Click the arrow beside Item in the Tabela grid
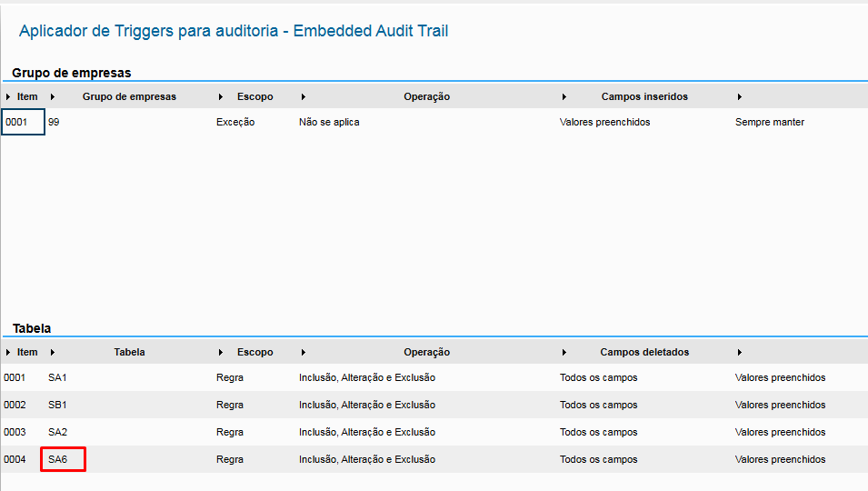 [8, 352]
